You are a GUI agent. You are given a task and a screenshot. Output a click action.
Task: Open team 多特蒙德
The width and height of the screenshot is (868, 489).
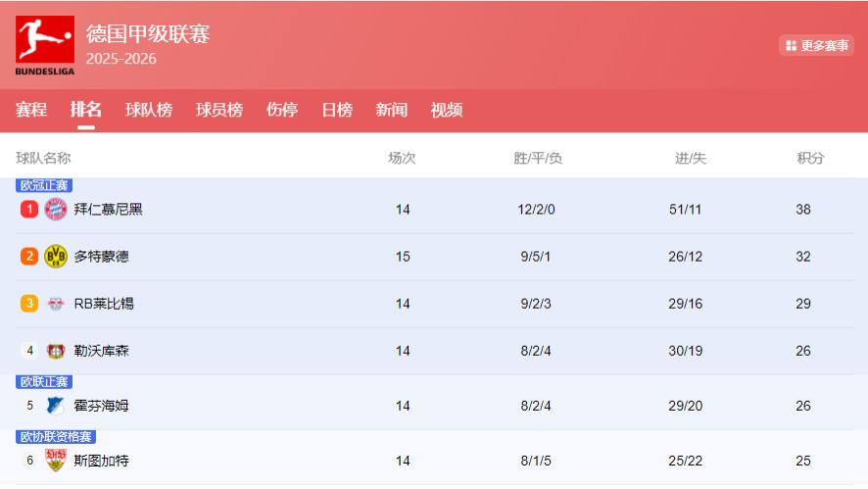[x=101, y=257]
